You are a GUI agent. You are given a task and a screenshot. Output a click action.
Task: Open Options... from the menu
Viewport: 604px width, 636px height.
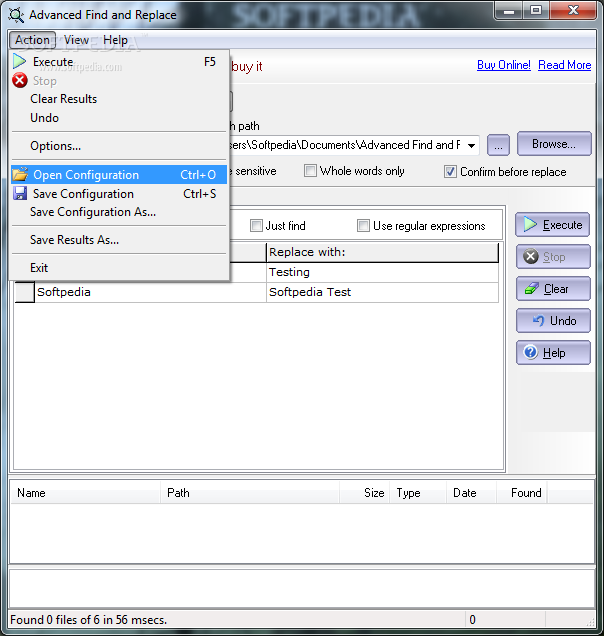(119, 146)
